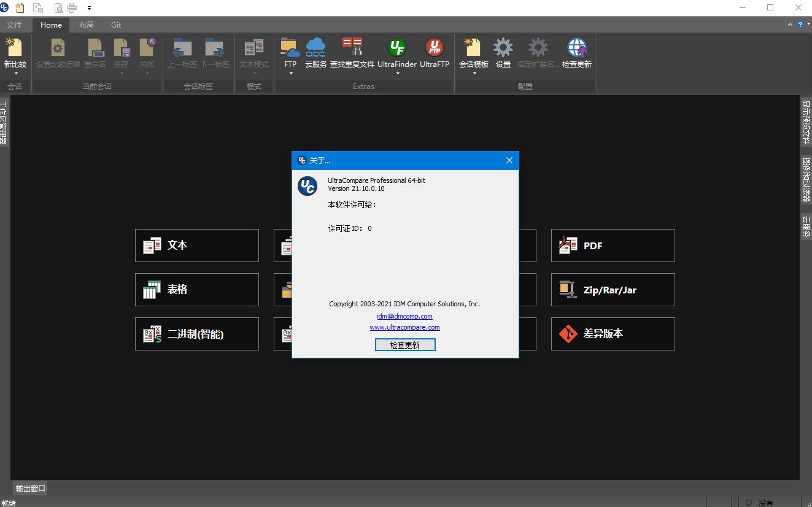Click the 新比较 new comparison icon

[14, 47]
